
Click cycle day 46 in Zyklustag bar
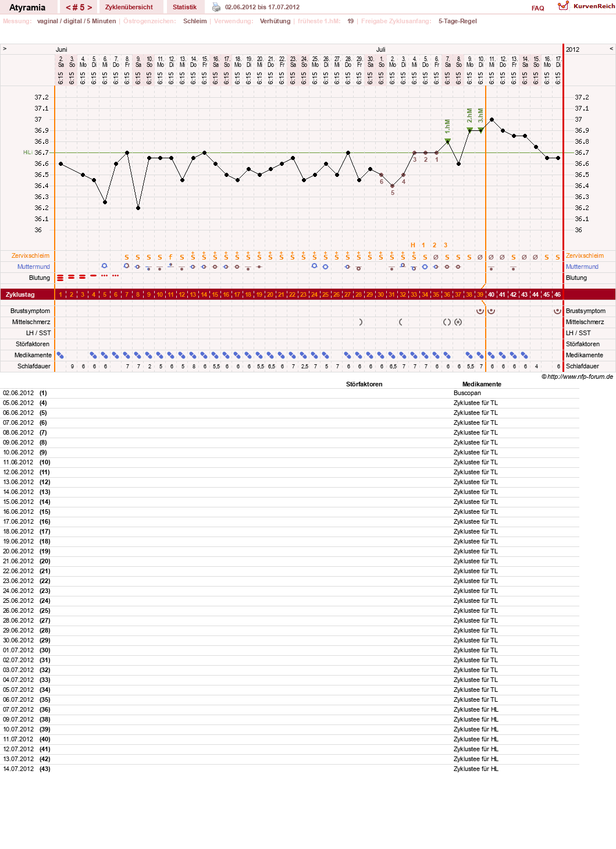pos(557,294)
